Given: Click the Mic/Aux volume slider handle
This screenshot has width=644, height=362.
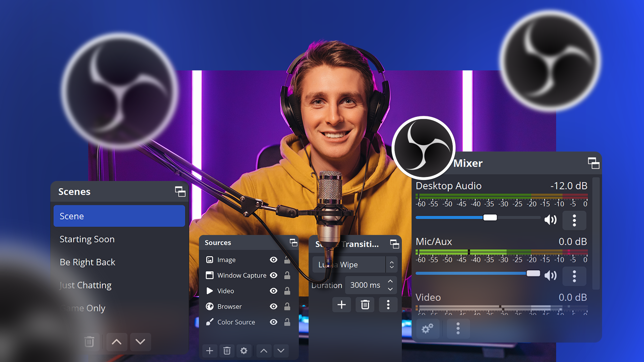Looking at the screenshot, I should coord(534,273).
